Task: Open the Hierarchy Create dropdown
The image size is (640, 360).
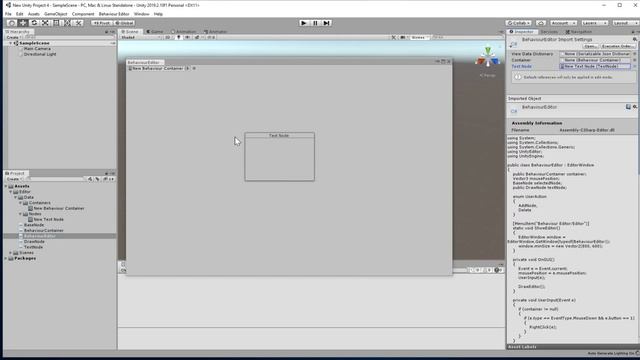Action: 13,37
